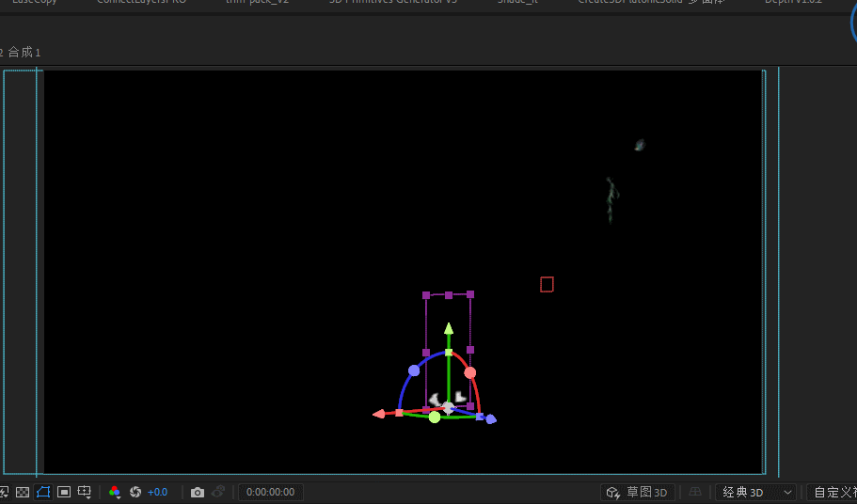The width and height of the screenshot is (857, 504).
Task: Click the green Y-axis arrow tip
Action: (x=449, y=328)
